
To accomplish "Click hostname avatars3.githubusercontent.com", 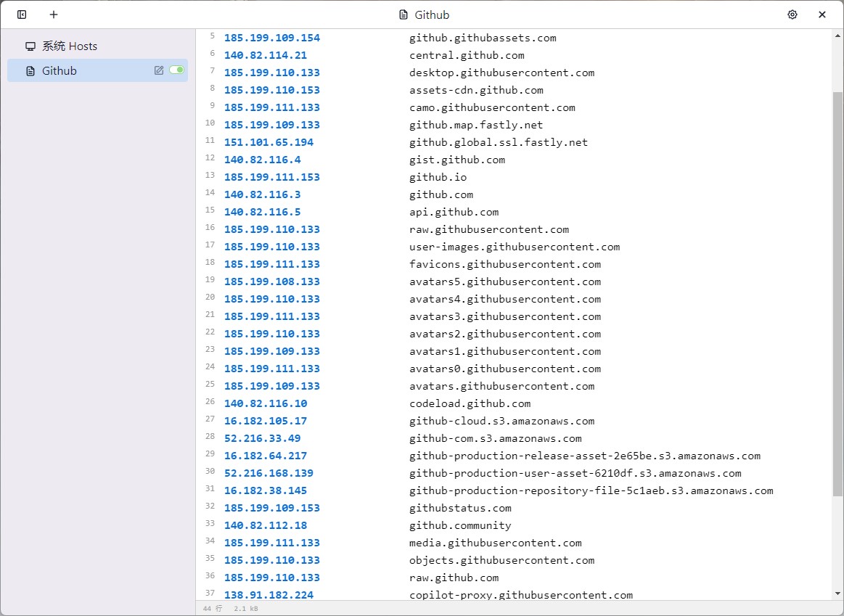I will click(505, 316).
